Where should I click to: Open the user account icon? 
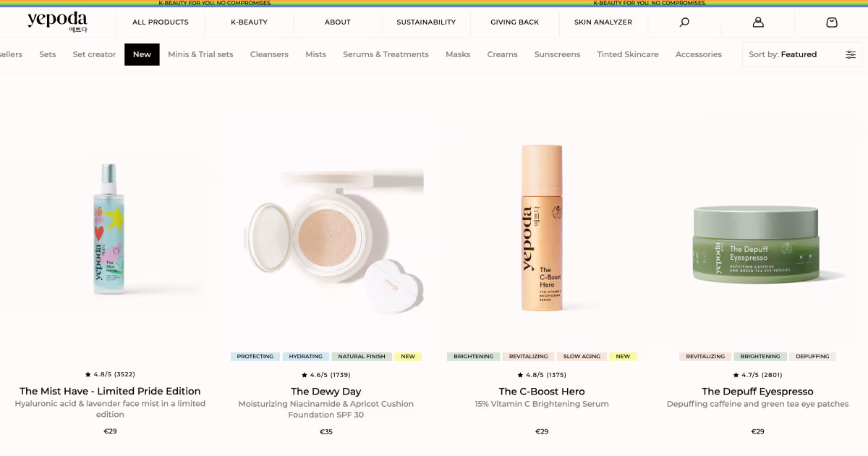point(758,22)
